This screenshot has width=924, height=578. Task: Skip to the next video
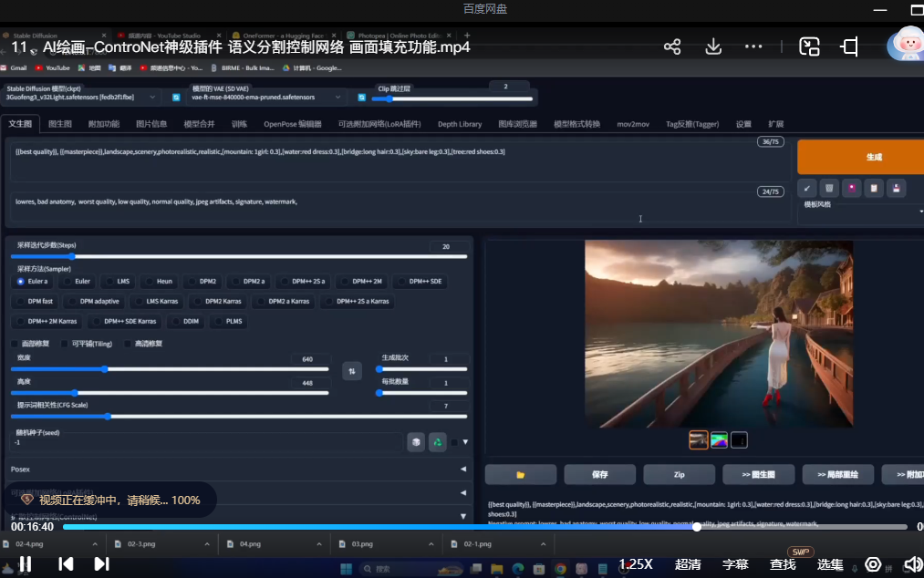click(101, 563)
